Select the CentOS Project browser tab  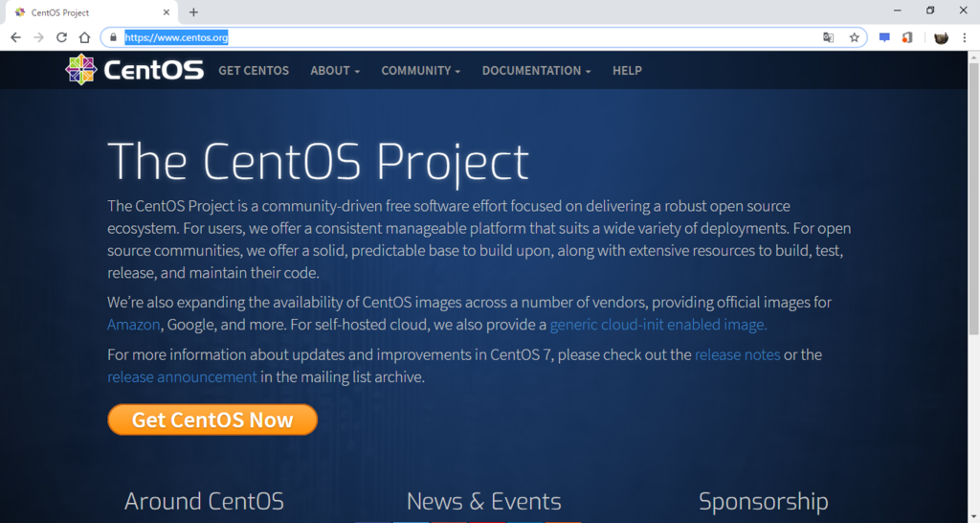91,12
